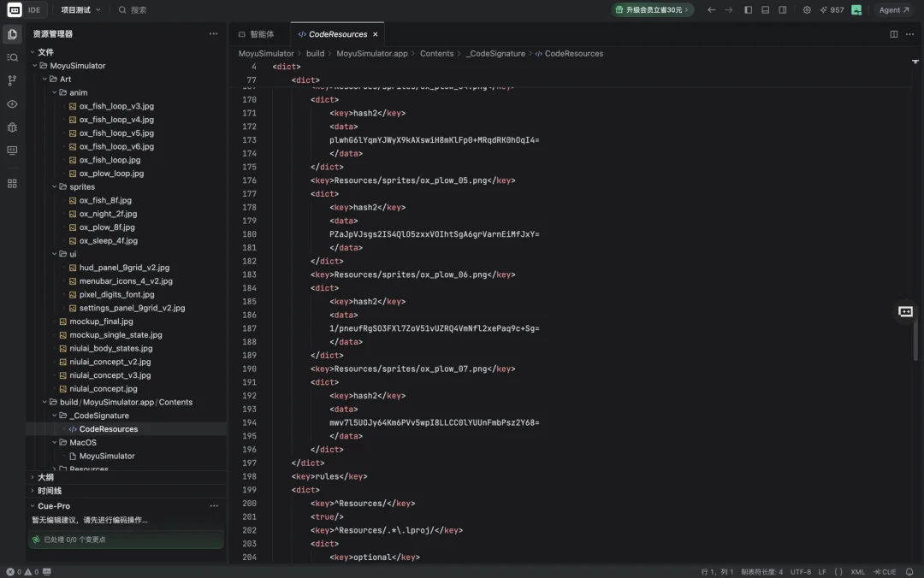This screenshot has width=924, height=578.
Task: Navigate forward with the right arrow
Action: (x=729, y=10)
